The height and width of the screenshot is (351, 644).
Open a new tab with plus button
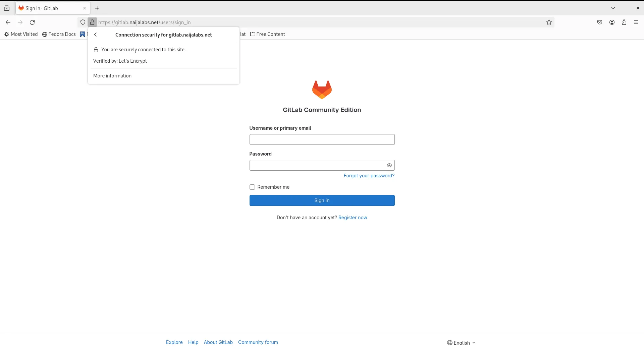[x=97, y=8]
